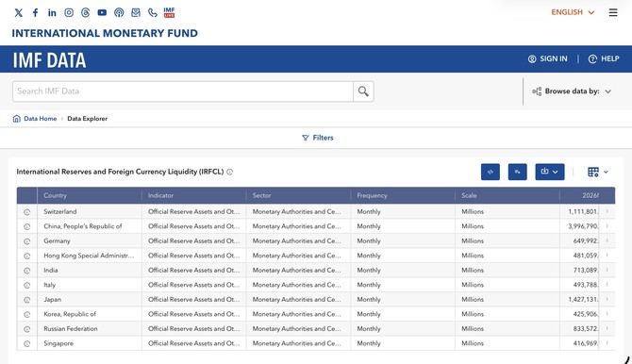Open the hamburger menu
The height and width of the screenshot is (364, 632).
(613, 12)
